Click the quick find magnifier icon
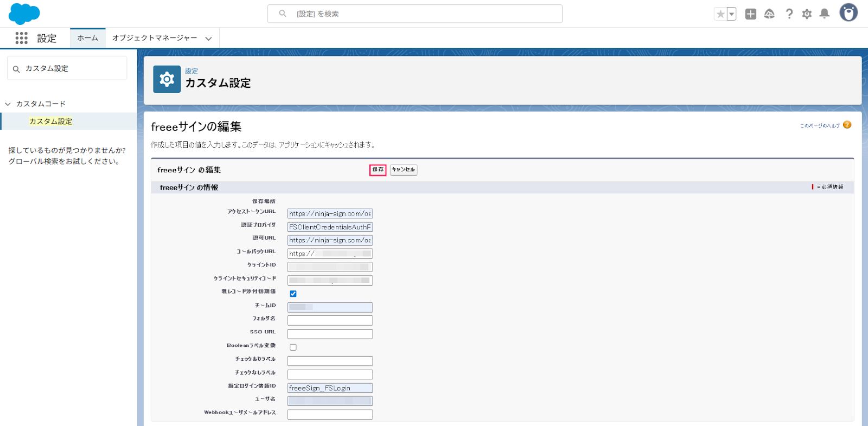Screen dimensions: 868x426 click(16, 69)
